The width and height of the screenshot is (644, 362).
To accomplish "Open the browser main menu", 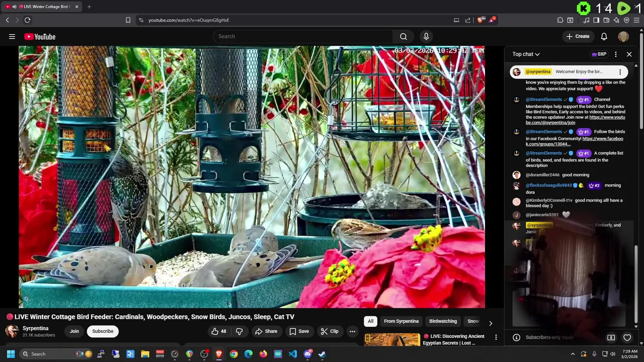I will click(x=637, y=20).
